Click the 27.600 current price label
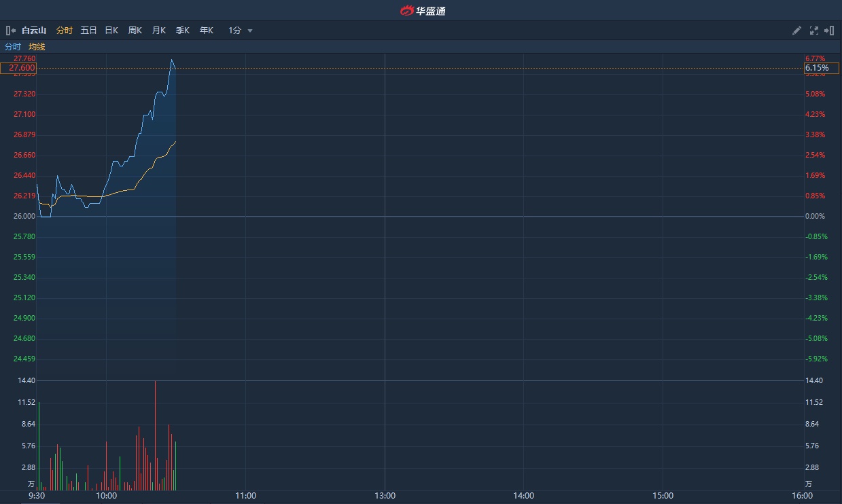 click(x=22, y=68)
